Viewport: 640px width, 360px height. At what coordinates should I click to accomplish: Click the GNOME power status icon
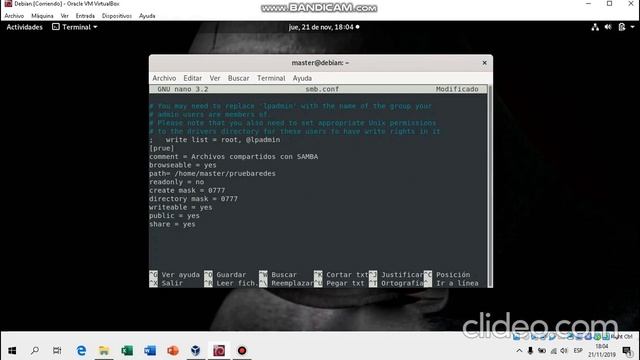(x=622, y=27)
